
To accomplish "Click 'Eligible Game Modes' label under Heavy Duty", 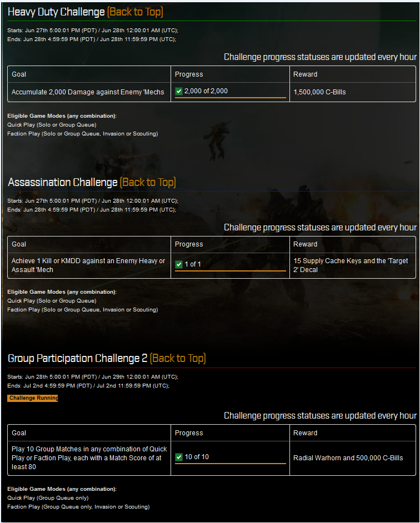I will coord(62,116).
